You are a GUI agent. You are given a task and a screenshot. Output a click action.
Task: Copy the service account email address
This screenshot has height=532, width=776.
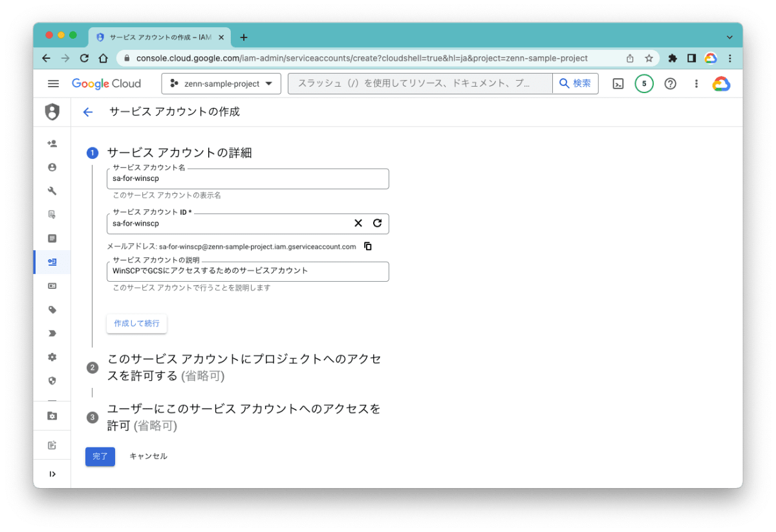pos(368,246)
